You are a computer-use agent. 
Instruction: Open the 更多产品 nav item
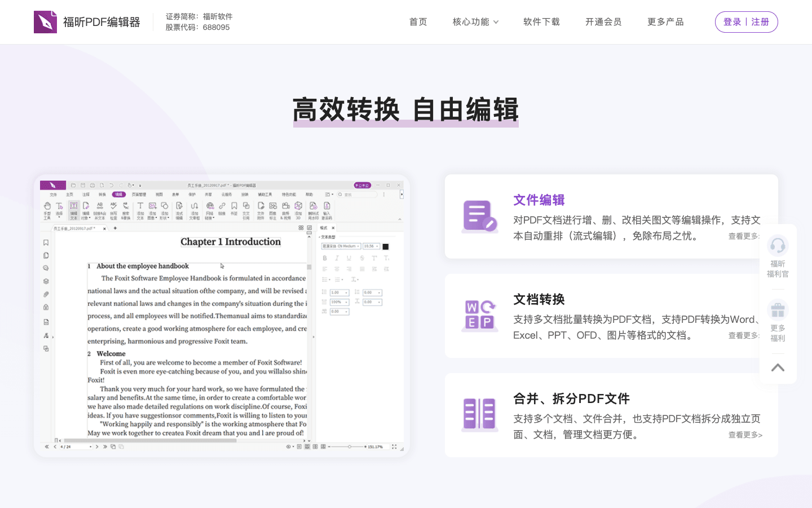click(665, 22)
